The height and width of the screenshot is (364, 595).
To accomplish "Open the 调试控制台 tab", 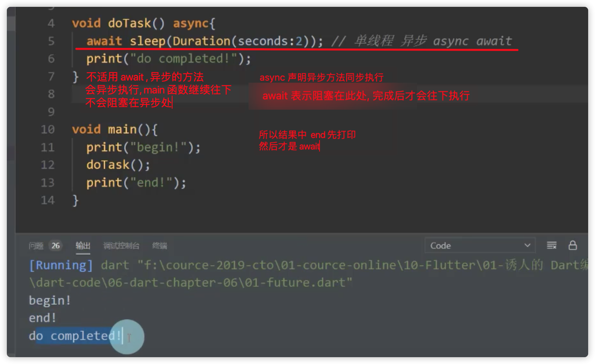I will 121,246.
